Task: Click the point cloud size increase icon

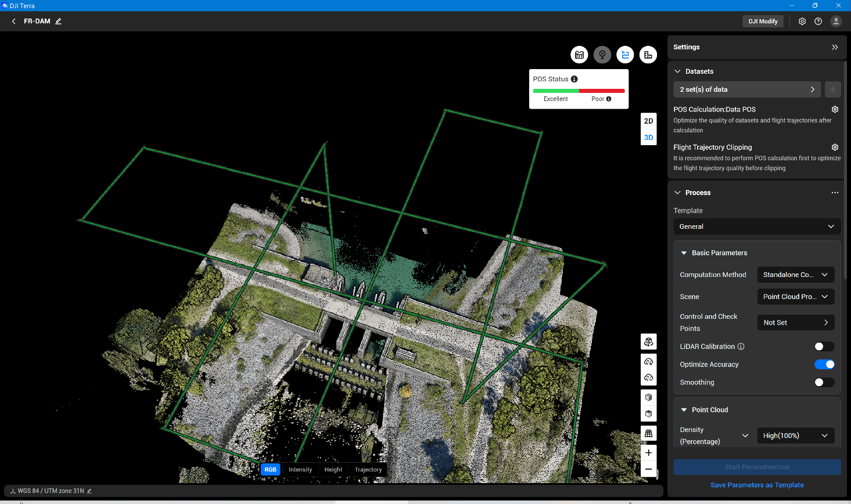Action: (x=648, y=361)
